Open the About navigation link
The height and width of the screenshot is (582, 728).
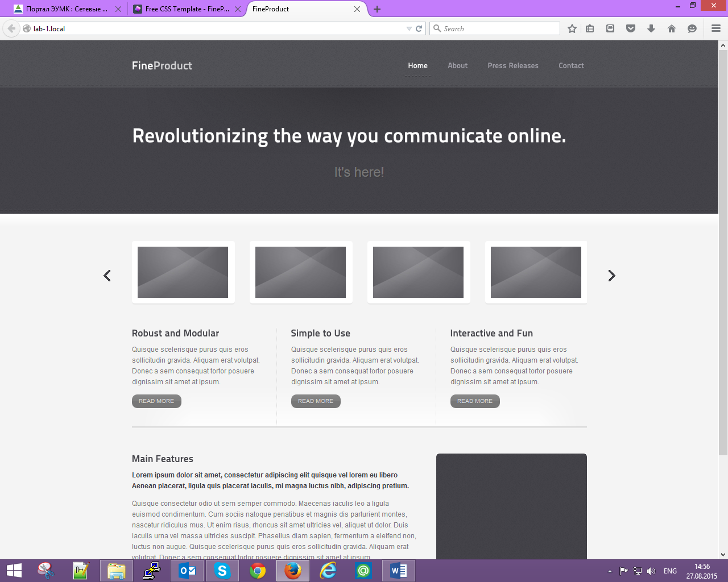pyautogui.click(x=458, y=65)
